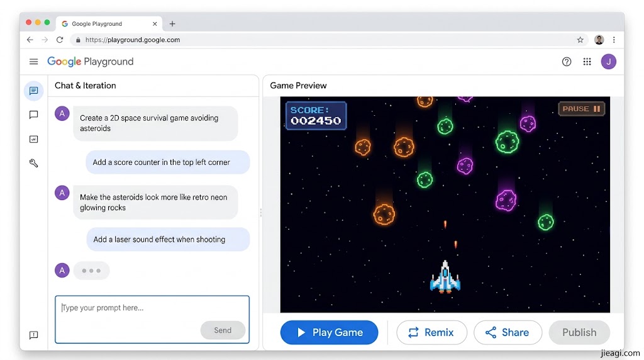Click the Publish button
The image size is (644, 360).
click(579, 332)
